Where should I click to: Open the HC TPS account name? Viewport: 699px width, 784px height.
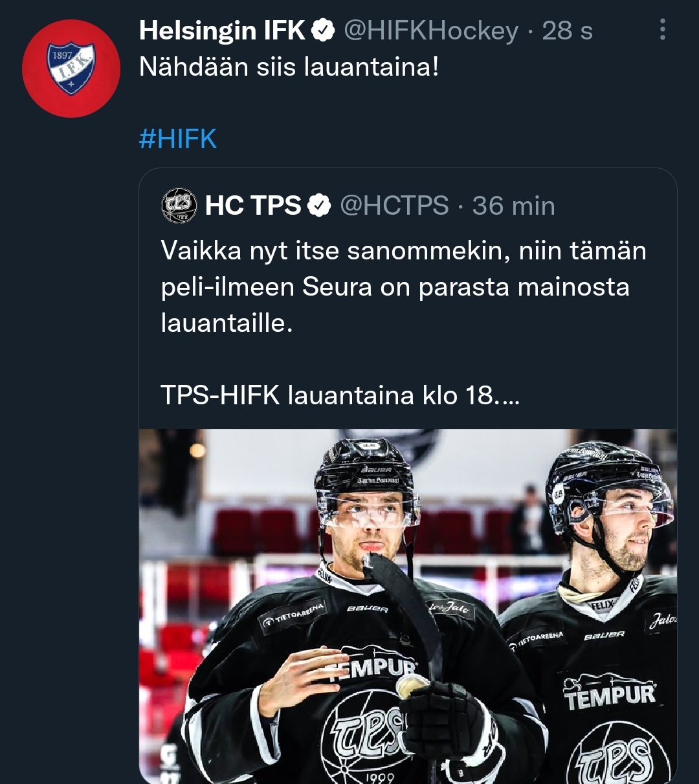[253, 206]
